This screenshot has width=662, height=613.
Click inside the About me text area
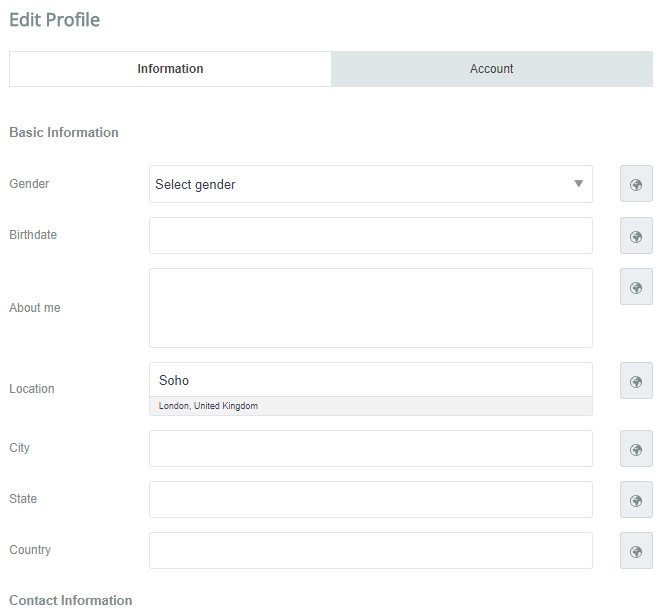coord(371,308)
